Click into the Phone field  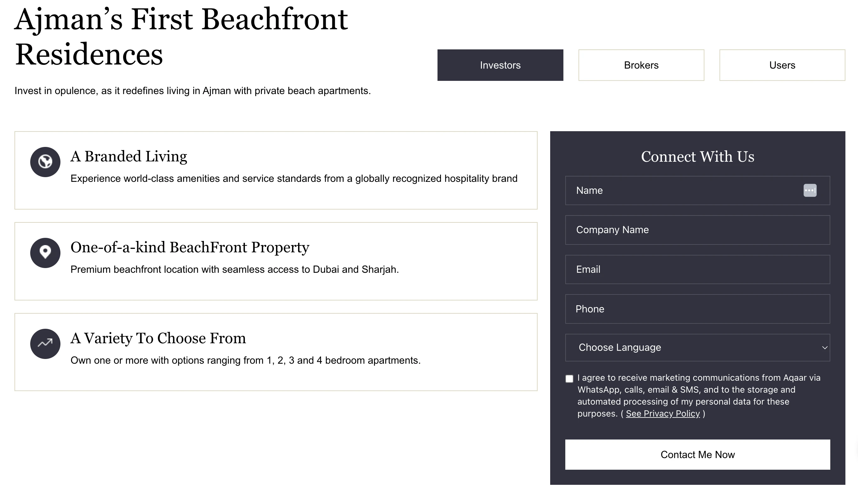click(x=697, y=309)
